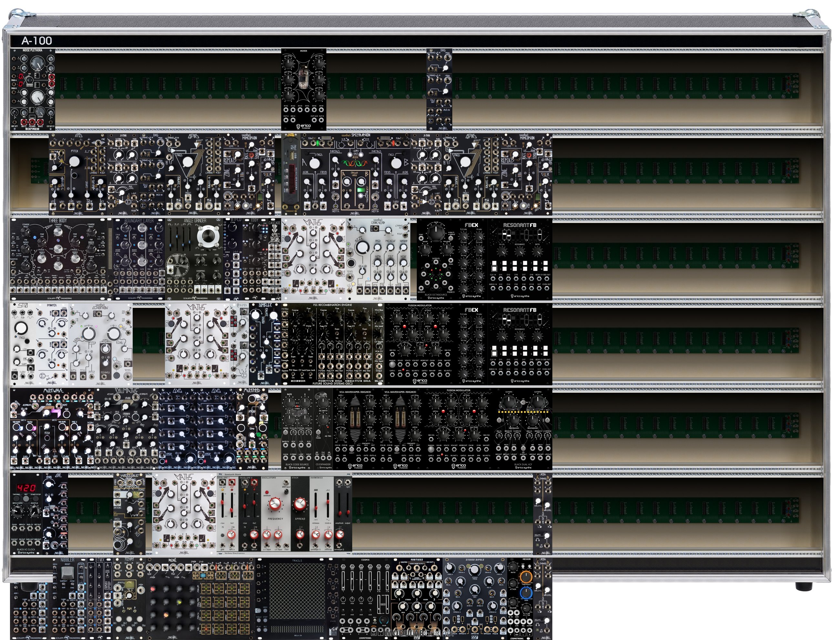The image size is (840, 640).
Task: Select the CS Expander module
Action: point(323,429)
